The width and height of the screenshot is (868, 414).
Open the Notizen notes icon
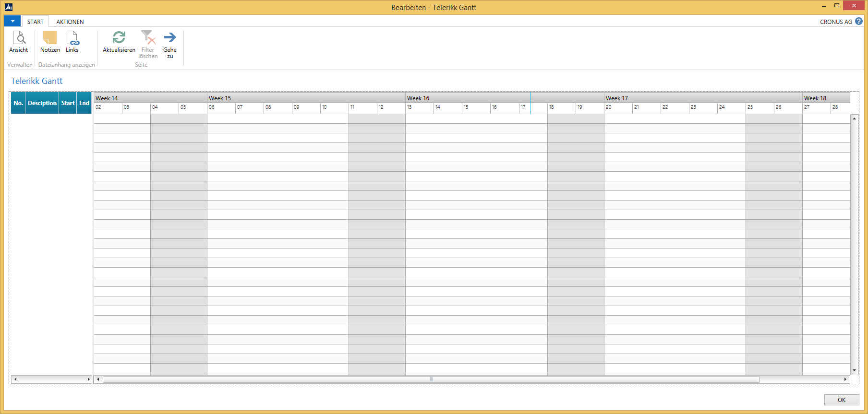[50, 37]
